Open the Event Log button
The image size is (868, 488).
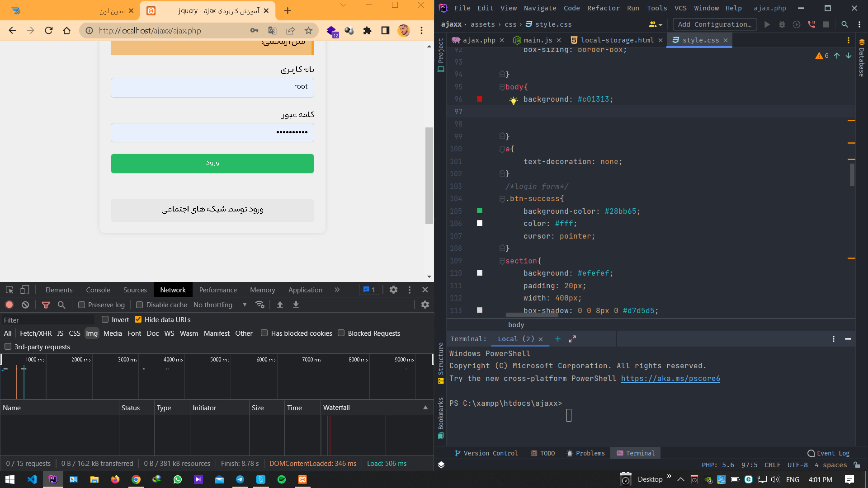tap(829, 453)
